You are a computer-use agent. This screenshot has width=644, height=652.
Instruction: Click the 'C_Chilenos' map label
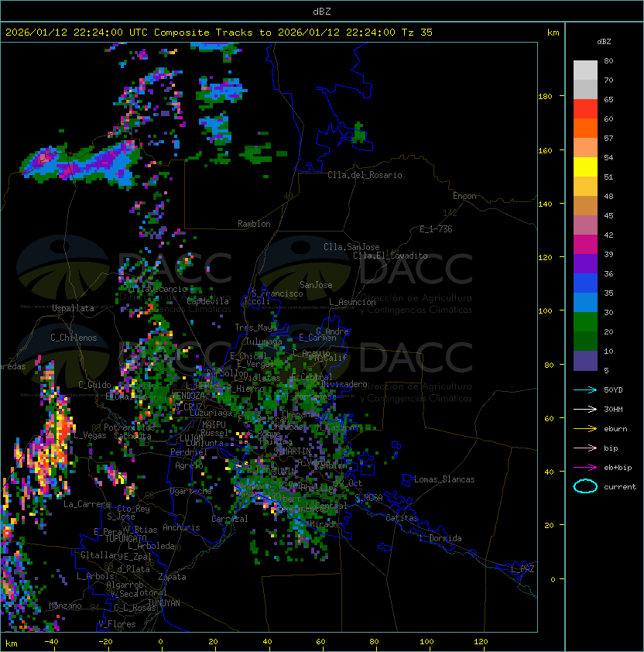pos(74,338)
